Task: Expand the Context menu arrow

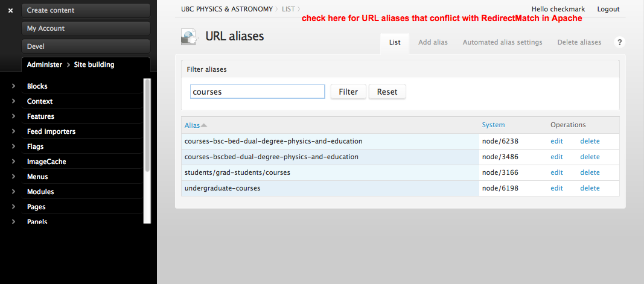Action: pyautogui.click(x=13, y=101)
